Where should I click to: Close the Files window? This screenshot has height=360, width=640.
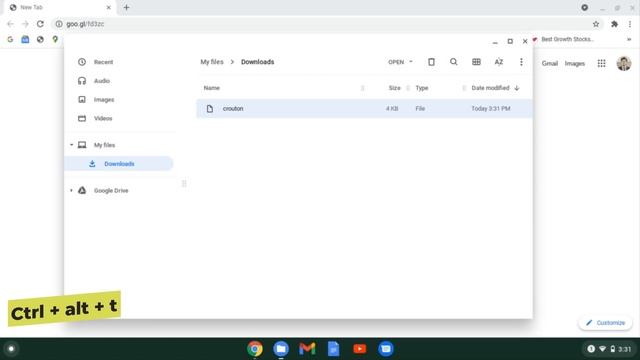click(x=525, y=42)
